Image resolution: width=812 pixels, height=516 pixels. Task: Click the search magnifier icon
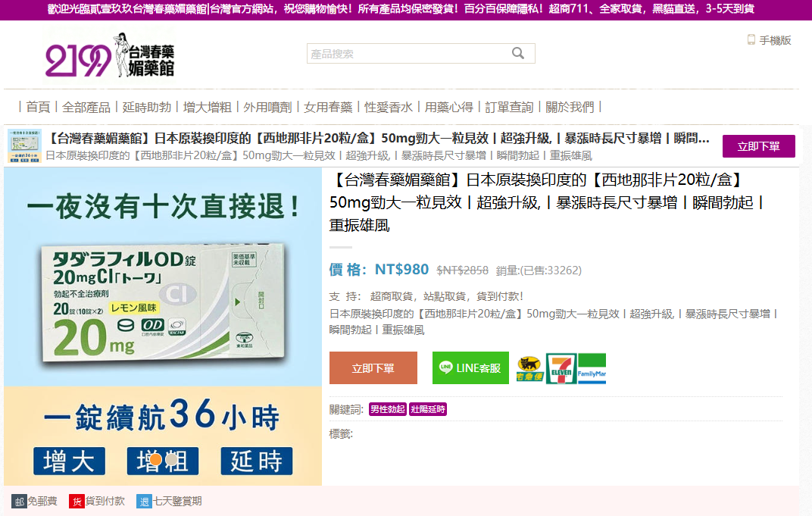518,53
